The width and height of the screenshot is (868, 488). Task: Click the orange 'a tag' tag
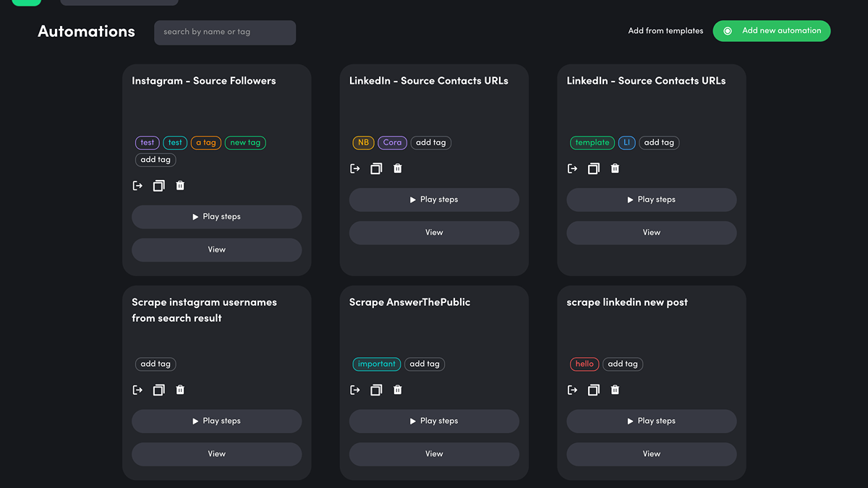(206, 143)
